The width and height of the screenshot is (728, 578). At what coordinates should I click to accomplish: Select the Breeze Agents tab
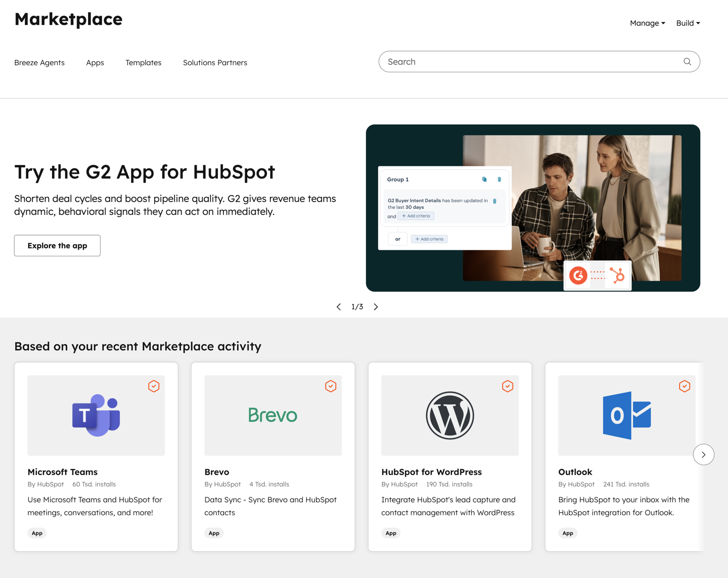click(x=39, y=62)
